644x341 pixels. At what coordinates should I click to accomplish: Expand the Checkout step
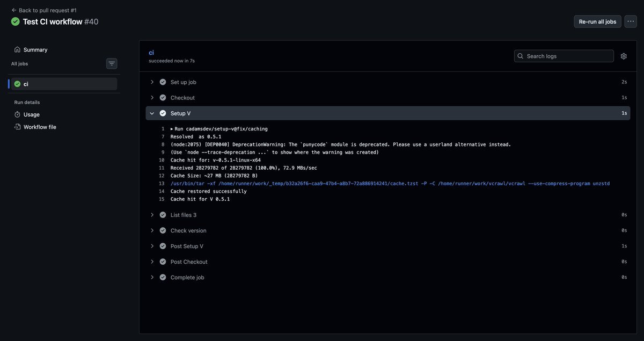[388, 98]
